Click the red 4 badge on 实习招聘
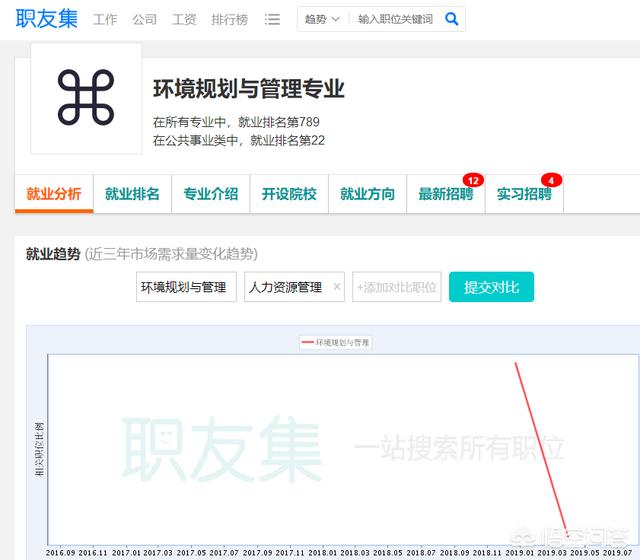 click(551, 180)
